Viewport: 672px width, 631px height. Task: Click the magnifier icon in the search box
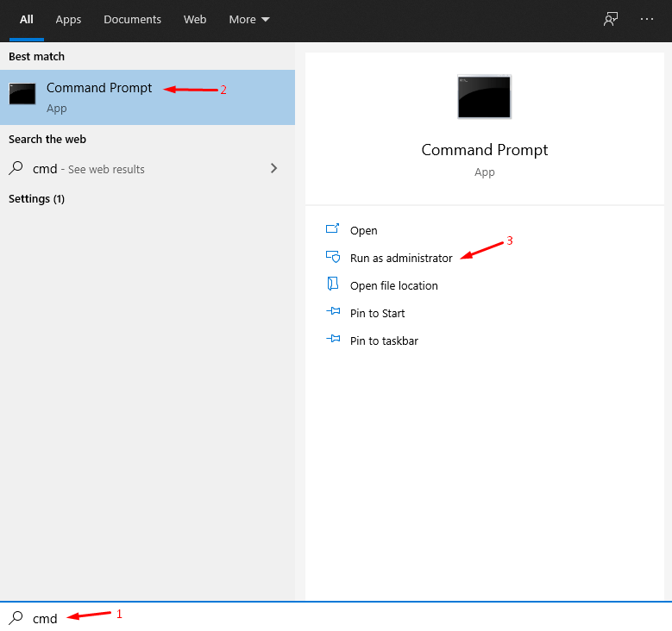pyautogui.click(x=16, y=617)
